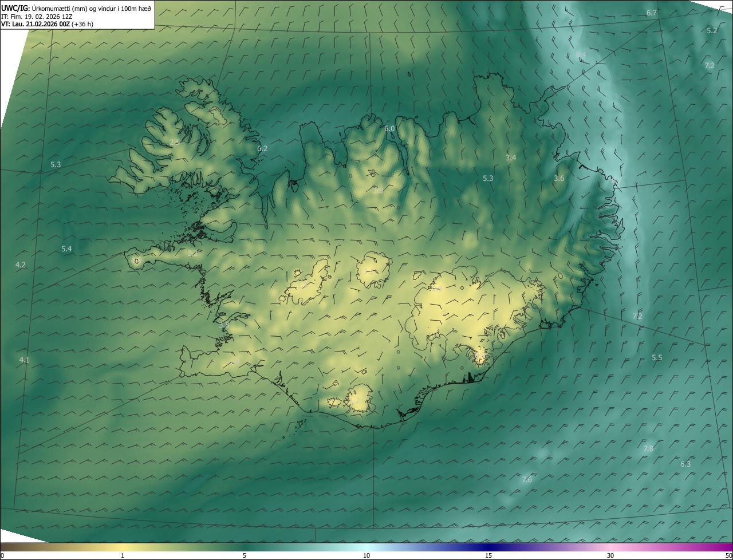The width and height of the screenshot is (733, 560).
Task: Click the map value label '6.0'
Action: click(x=389, y=128)
